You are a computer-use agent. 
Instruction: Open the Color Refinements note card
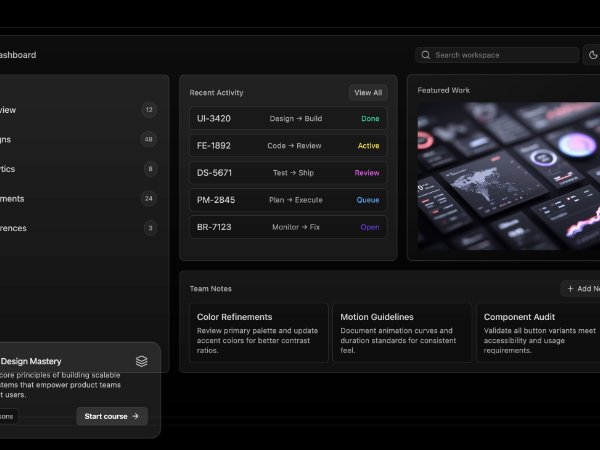259,332
